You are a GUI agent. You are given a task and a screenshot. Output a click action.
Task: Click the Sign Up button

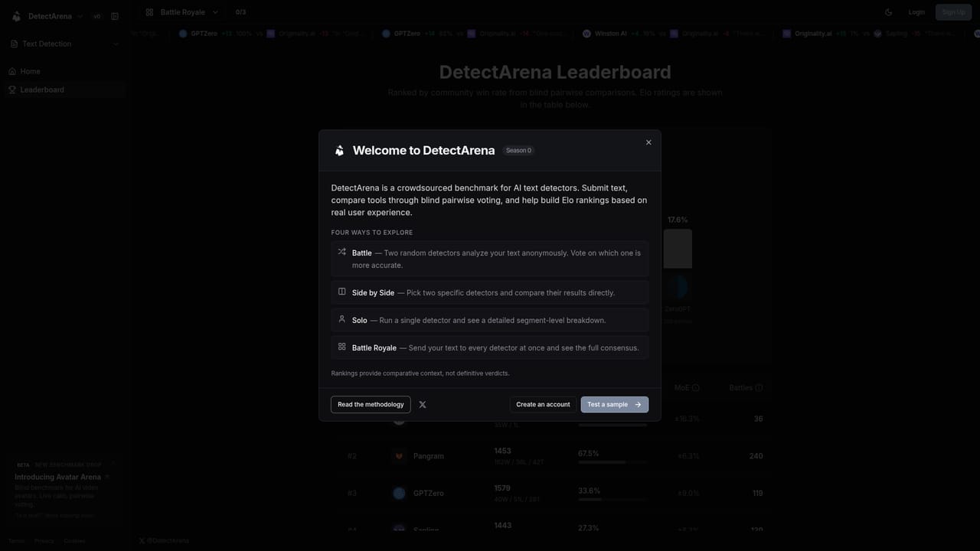pos(954,12)
